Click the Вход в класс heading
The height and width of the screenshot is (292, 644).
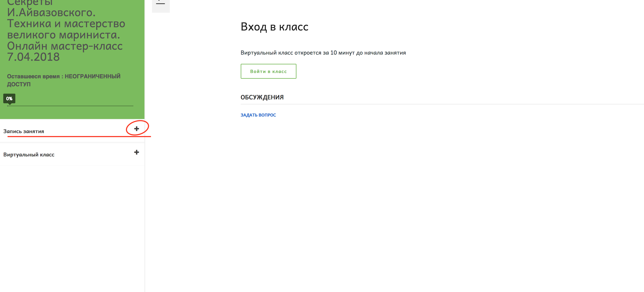pos(275,27)
